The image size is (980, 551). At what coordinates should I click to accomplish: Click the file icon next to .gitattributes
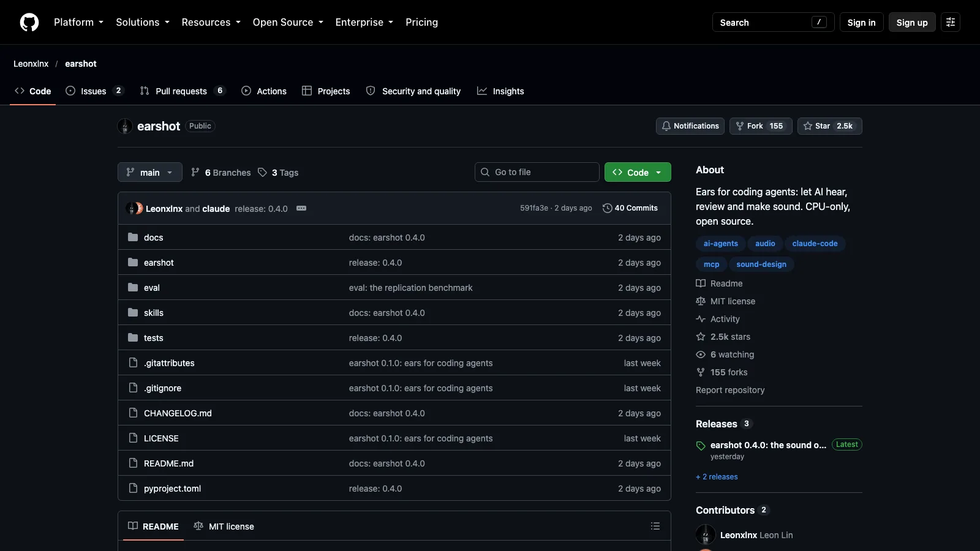pos(133,363)
